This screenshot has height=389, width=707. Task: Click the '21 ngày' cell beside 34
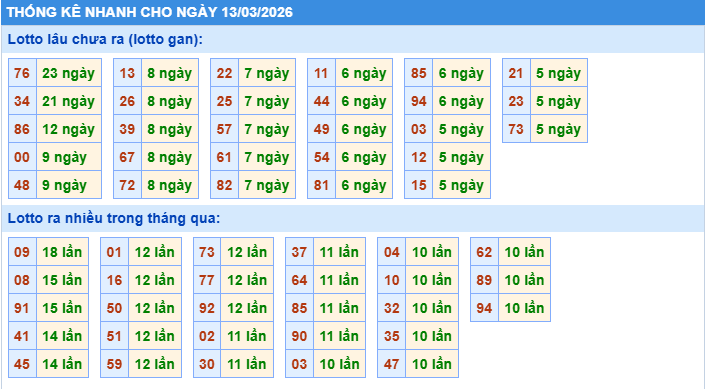pyautogui.click(x=69, y=101)
